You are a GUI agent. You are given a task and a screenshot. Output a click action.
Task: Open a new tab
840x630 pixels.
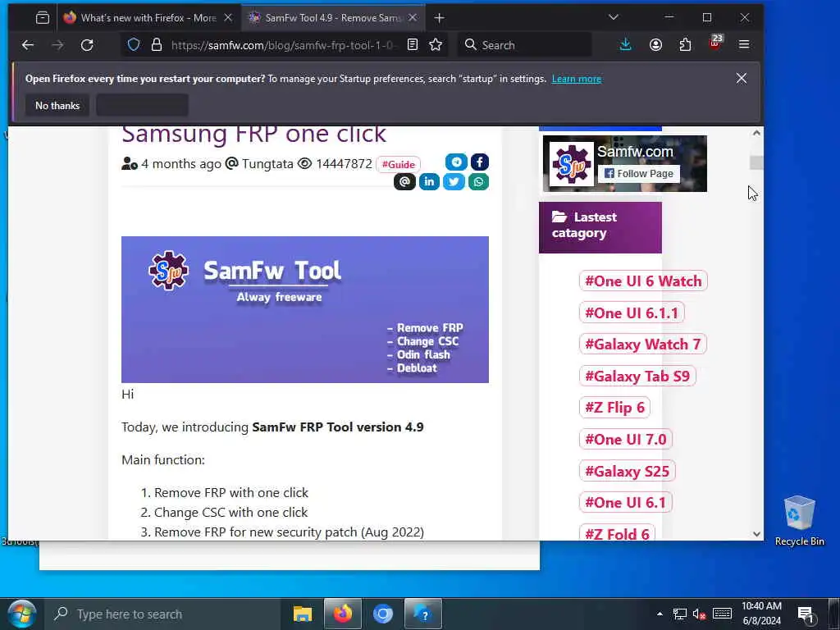[x=440, y=18]
